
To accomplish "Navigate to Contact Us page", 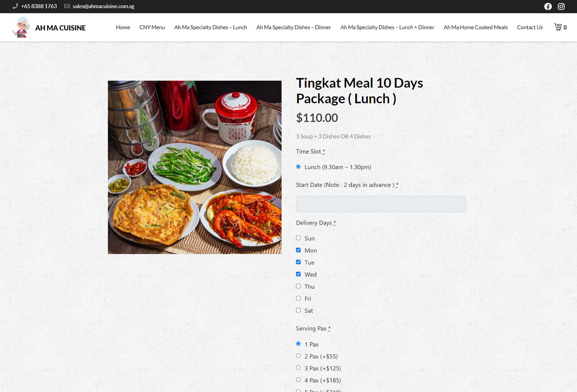I will pyautogui.click(x=530, y=27).
